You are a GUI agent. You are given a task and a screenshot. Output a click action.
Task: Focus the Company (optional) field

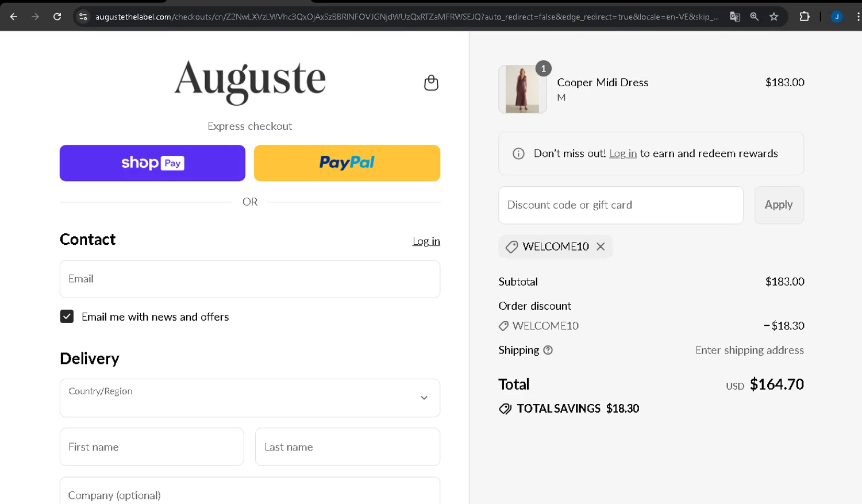(250, 491)
